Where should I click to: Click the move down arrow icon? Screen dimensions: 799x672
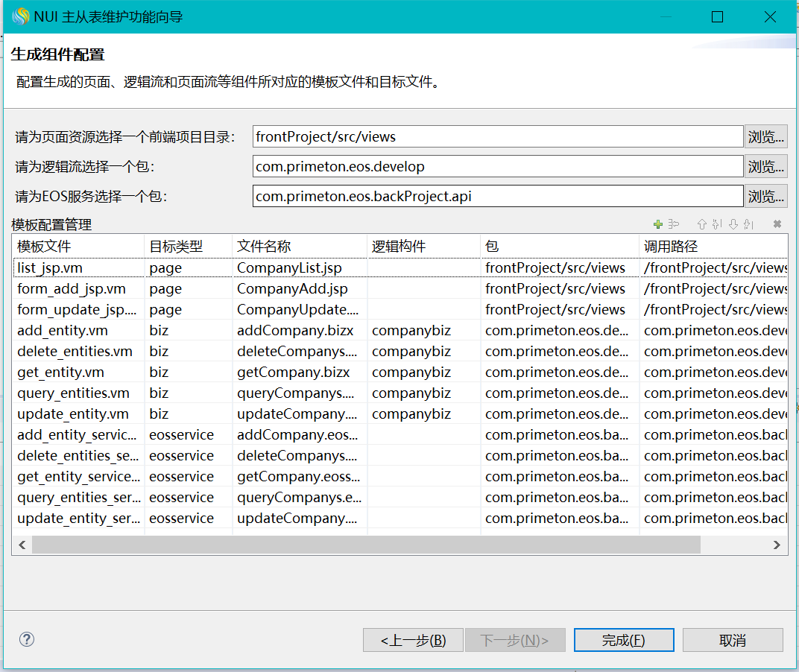(x=733, y=224)
